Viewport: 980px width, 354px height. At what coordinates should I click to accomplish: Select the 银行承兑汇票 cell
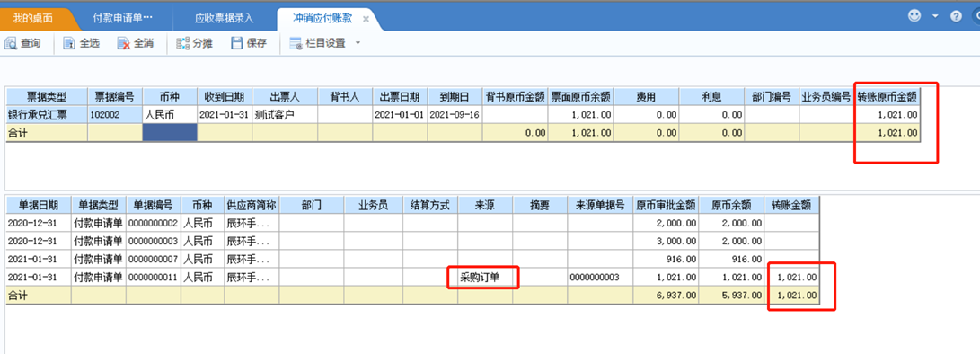(47, 114)
